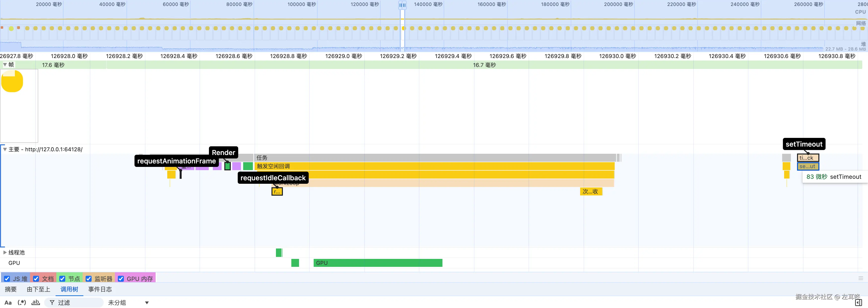The width and height of the screenshot is (868, 308).
Task: Toggle match case (Aa) filter option
Action: pos(8,303)
